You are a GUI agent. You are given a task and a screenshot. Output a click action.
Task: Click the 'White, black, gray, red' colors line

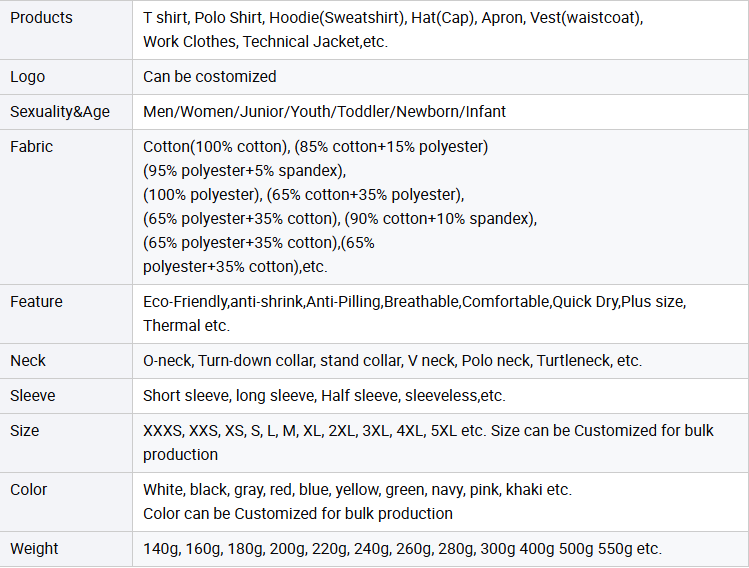click(x=357, y=490)
